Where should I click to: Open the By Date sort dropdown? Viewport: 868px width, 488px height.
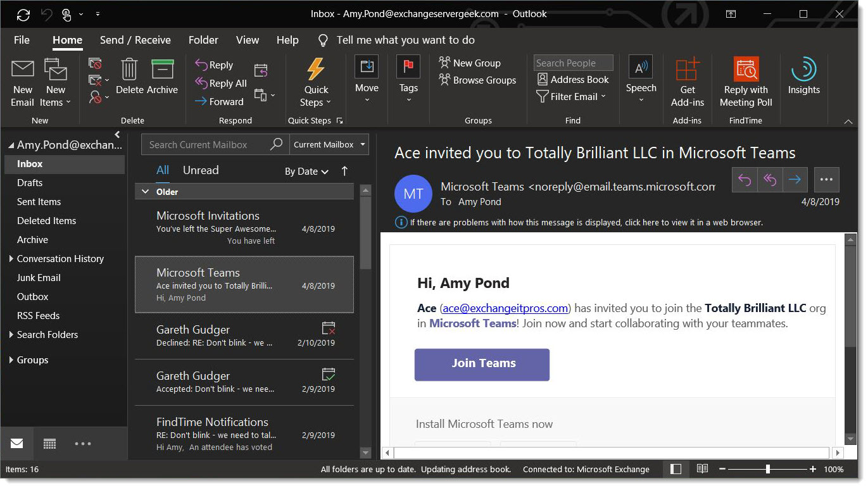point(306,171)
